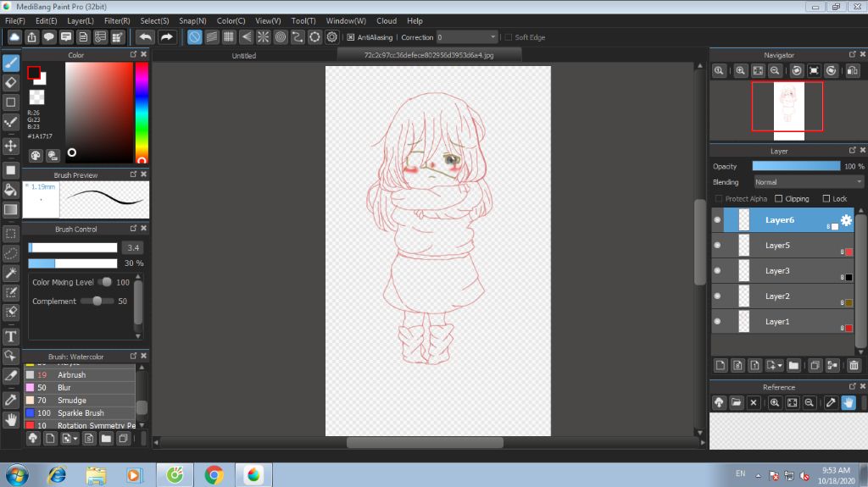Select the Text tool
This screenshot has width=868, height=487.
[10, 336]
